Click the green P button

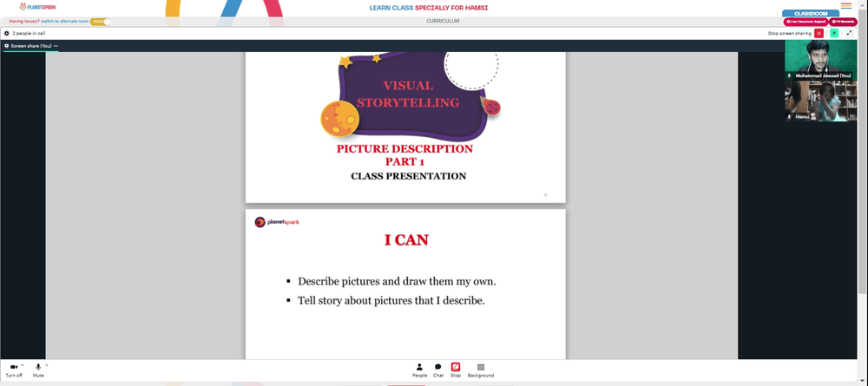[834, 33]
